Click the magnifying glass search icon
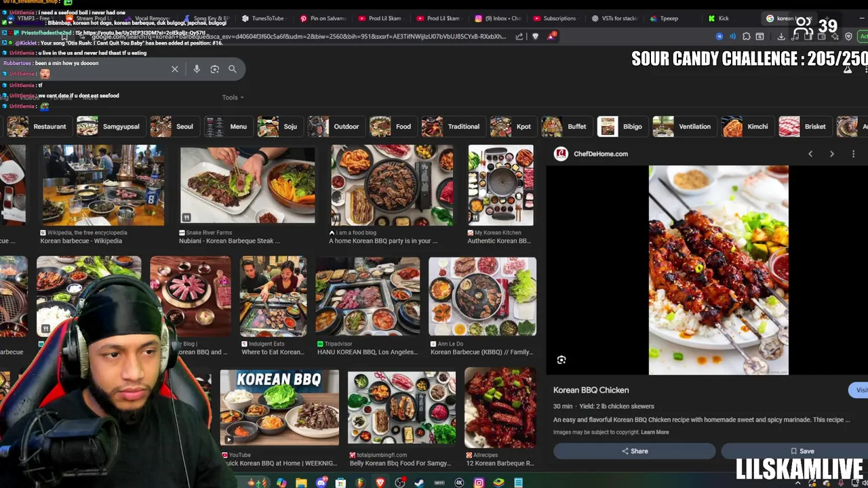This screenshot has width=868, height=488. (232, 69)
